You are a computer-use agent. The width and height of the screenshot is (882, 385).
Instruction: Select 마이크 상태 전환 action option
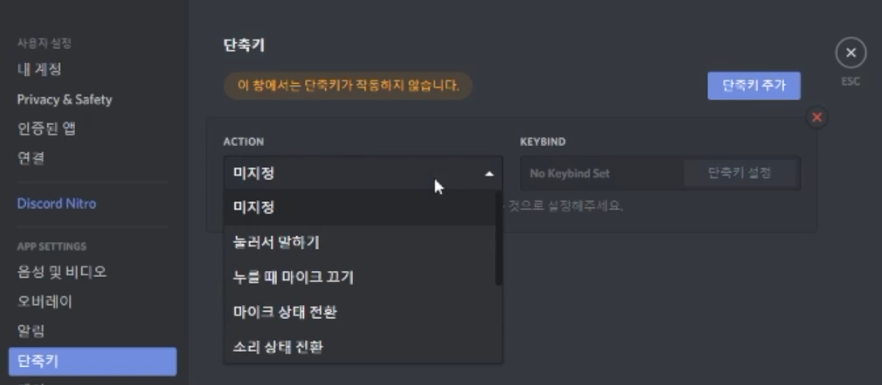pyautogui.click(x=359, y=312)
